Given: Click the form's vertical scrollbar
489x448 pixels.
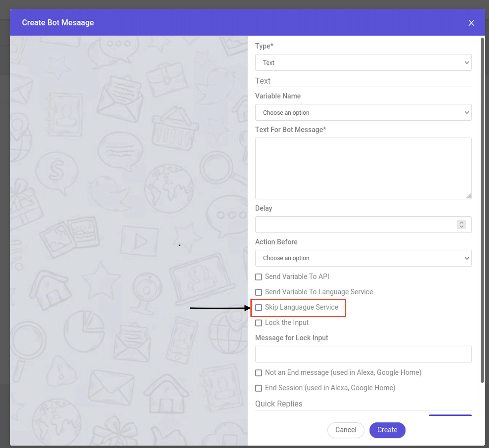Looking at the screenshot, I should (482, 207).
